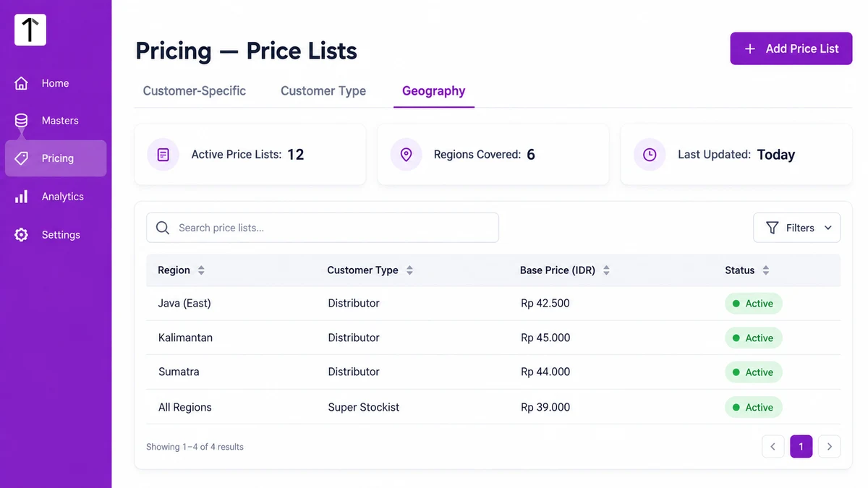Viewport: 868px width, 488px height.
Task: Click the Pricing — Price Lists heading
Action: tap(247, 51)
